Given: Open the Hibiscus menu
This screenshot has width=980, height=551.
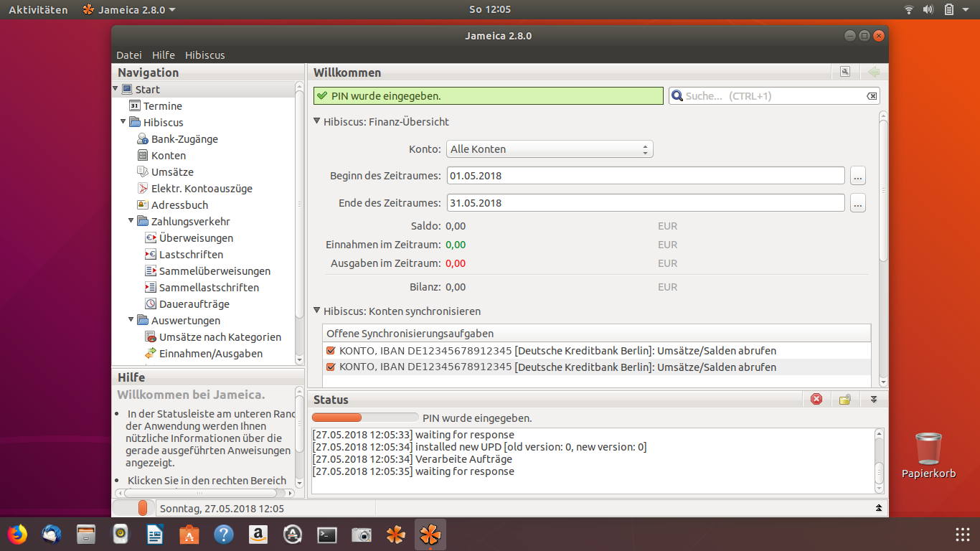Looking at the screenshot, I should 205,55.
